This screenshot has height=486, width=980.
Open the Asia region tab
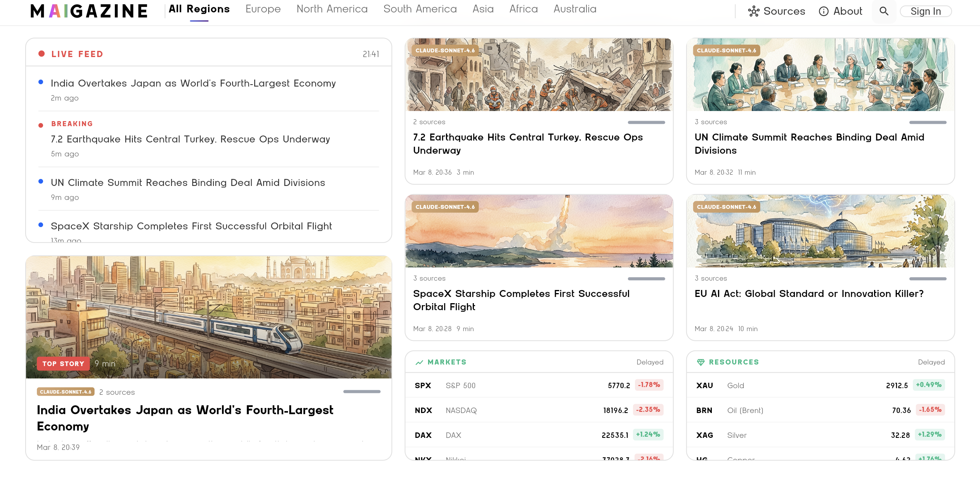point(483,9)
